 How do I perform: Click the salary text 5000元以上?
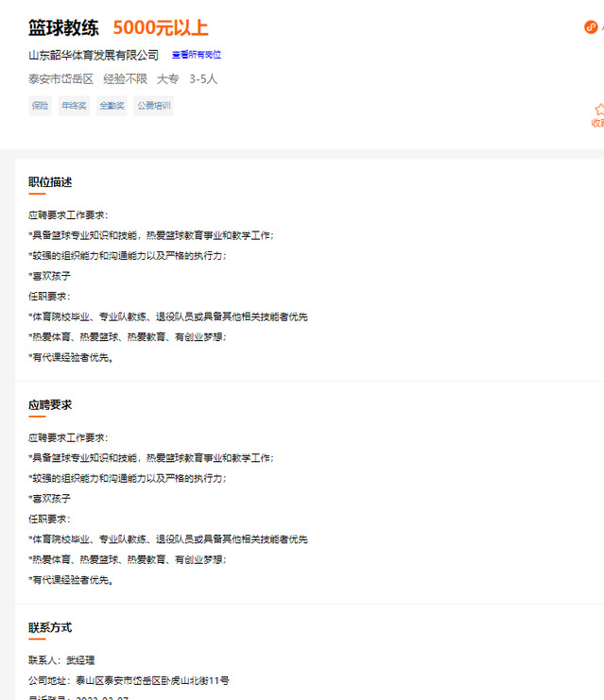click(161, 28)
